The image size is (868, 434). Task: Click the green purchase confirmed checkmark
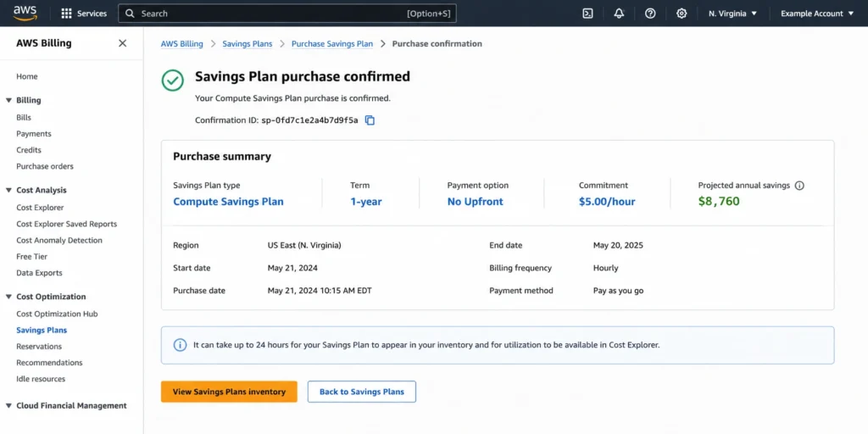tap(173, 81)
